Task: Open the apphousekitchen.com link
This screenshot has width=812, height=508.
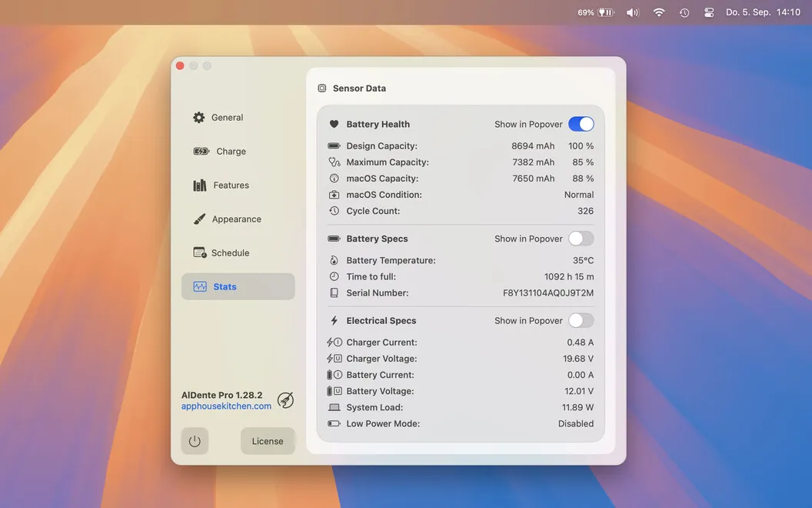Action: [226, 406]
